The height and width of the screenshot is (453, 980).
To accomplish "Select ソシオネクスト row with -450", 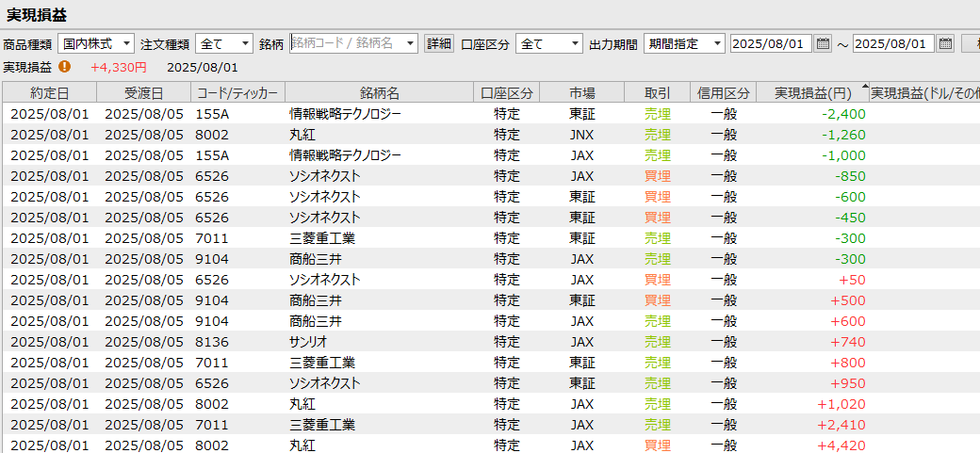I will pos(490,217).
